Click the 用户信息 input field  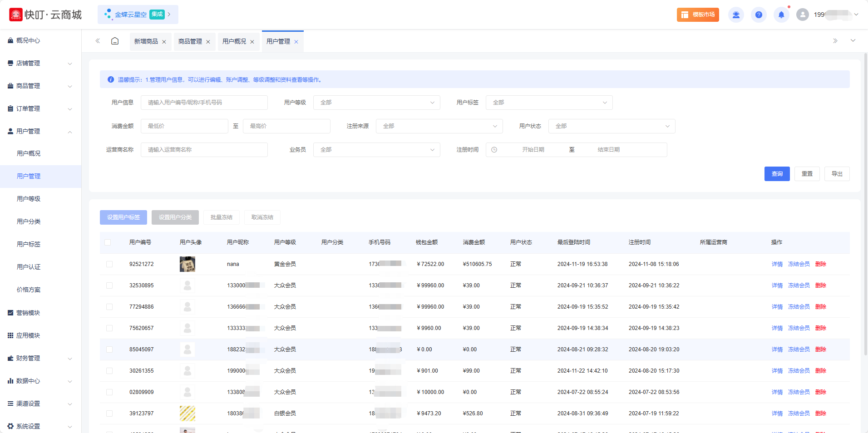click(x=204, y=103)
